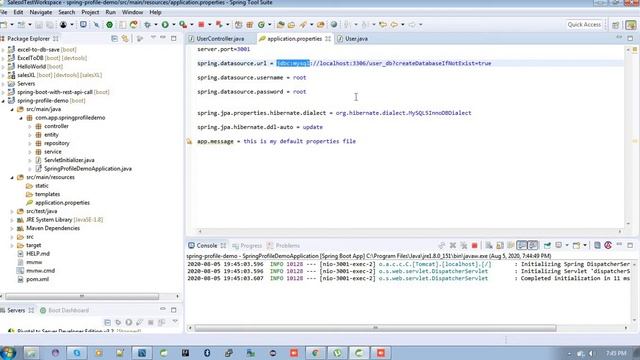Click the red Stop button in main toolbar
This screenshot has height=360, width=640.
[201, 24]
